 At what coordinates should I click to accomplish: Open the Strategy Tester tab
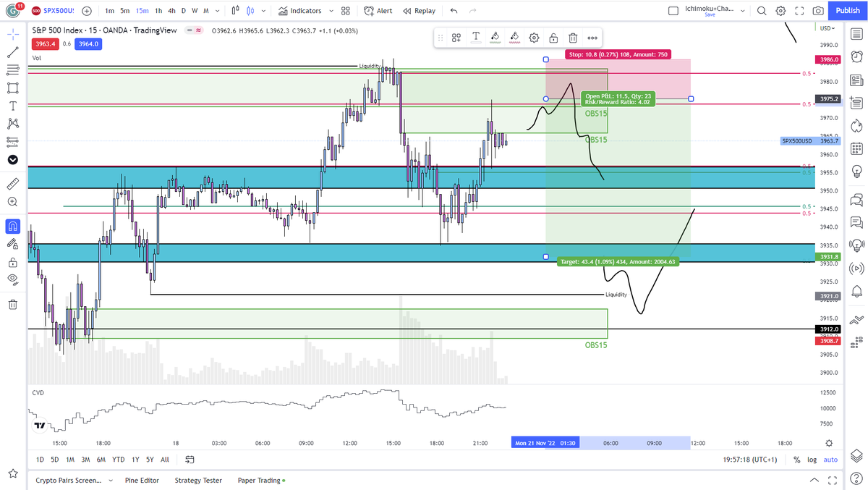pyautogui.click(x=198, y=480)
